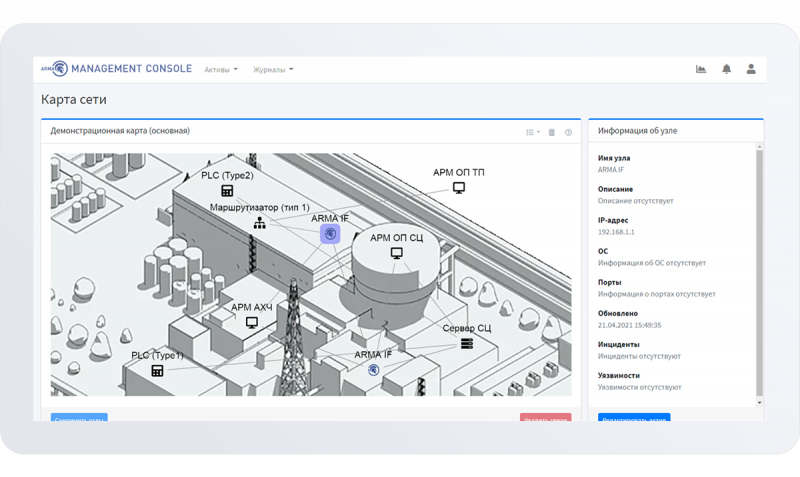The image size is (800, 477).
Task: Open the help question mark icon
Action: click(x=568, y=132)
